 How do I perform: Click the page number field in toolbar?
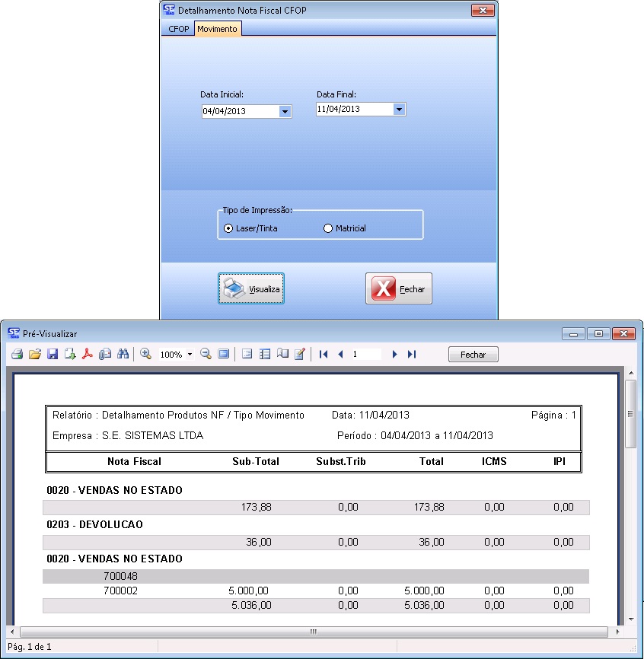click(365, 355)
